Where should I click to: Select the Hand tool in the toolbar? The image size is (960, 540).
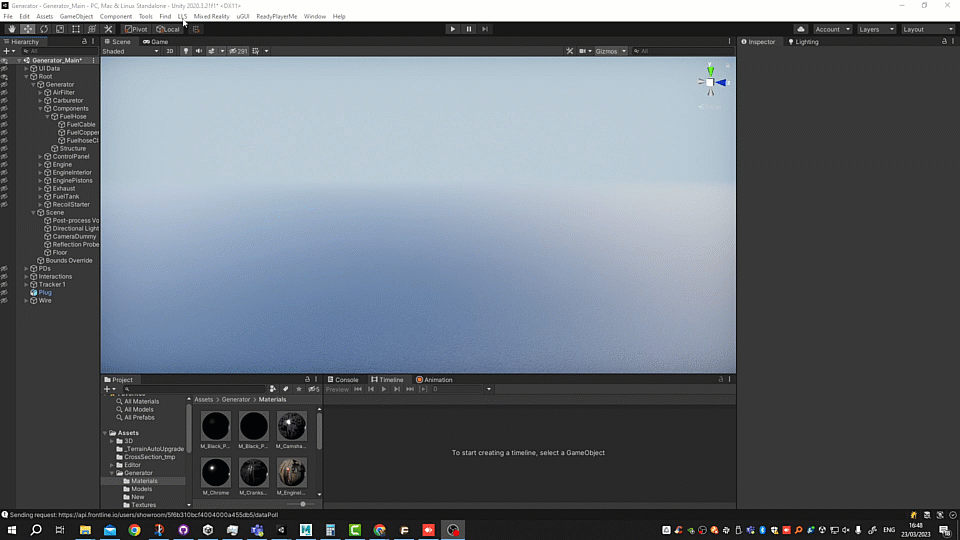(12, 29)
